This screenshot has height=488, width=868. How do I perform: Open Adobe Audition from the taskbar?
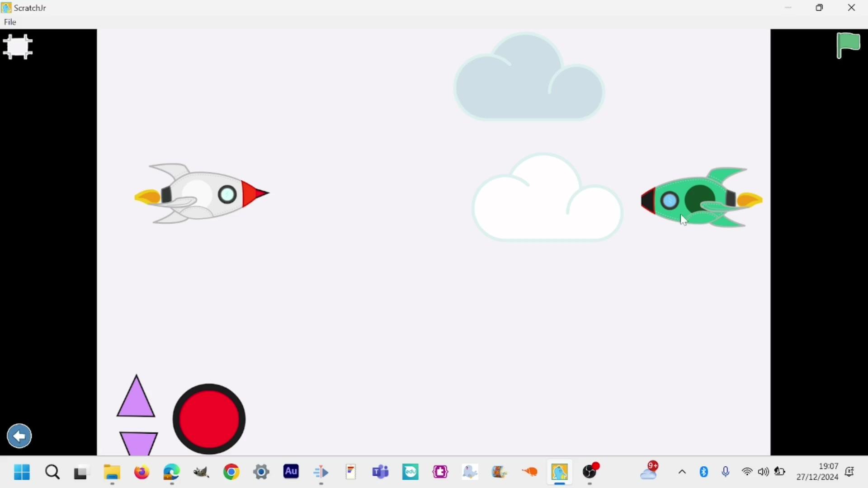(x=292, y=472)
